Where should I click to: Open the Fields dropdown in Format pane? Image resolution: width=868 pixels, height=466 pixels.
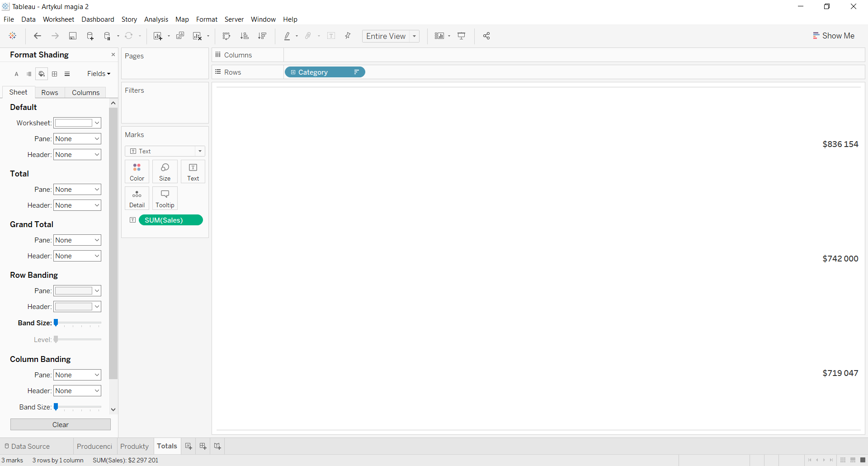click(99, 74)
